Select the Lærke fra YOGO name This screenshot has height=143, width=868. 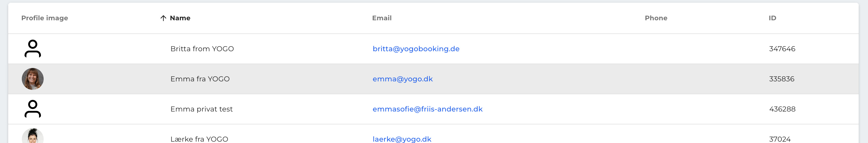tap(199, 139)
